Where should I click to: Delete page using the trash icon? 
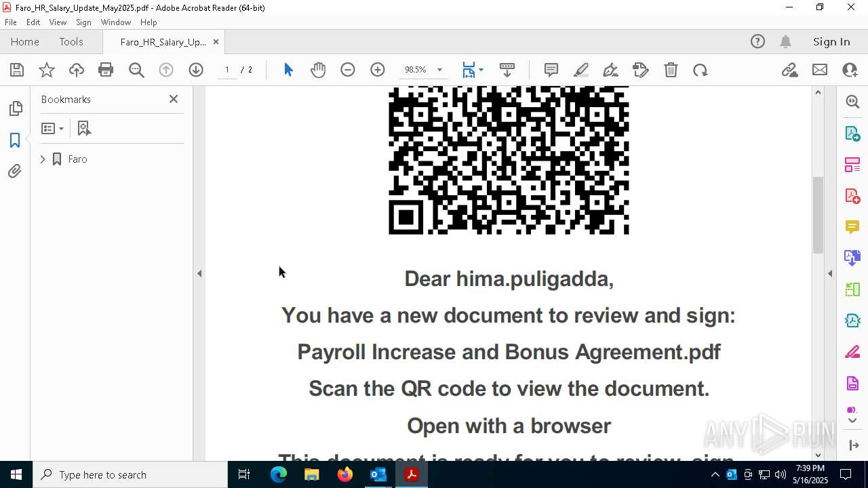[671, 70]
